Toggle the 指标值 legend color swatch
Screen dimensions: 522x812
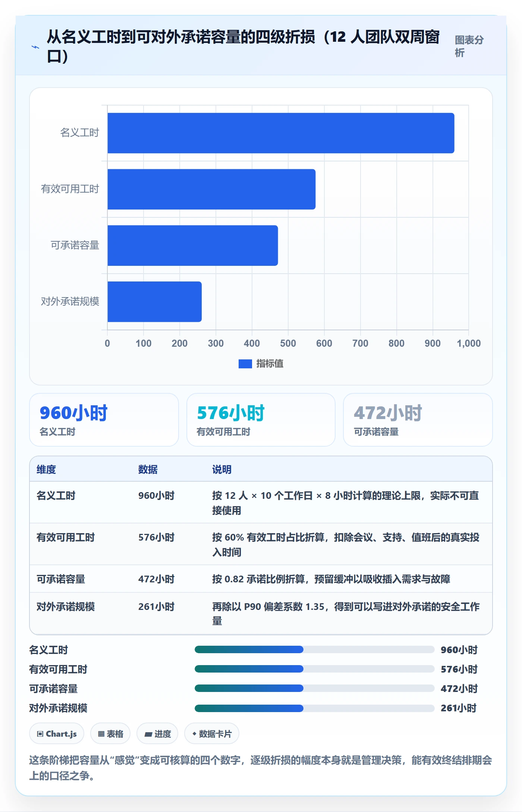pyautogui.click(x=245, y=363)
